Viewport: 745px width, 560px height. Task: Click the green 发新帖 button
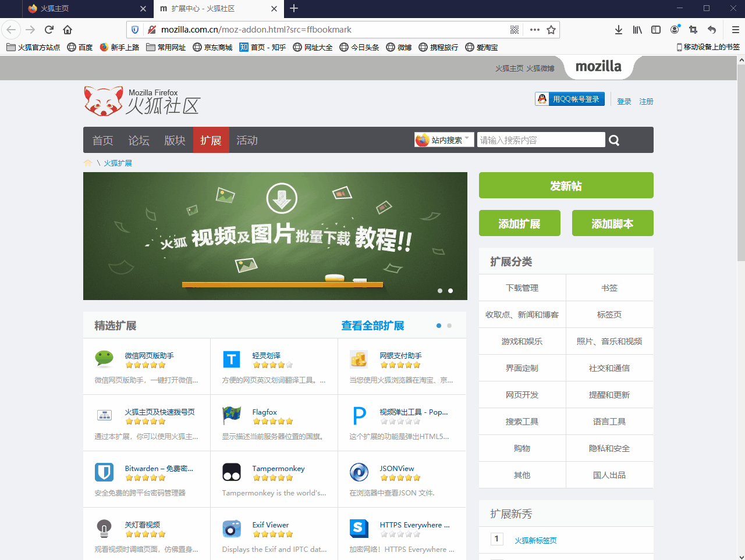click(x=566, y=185)
